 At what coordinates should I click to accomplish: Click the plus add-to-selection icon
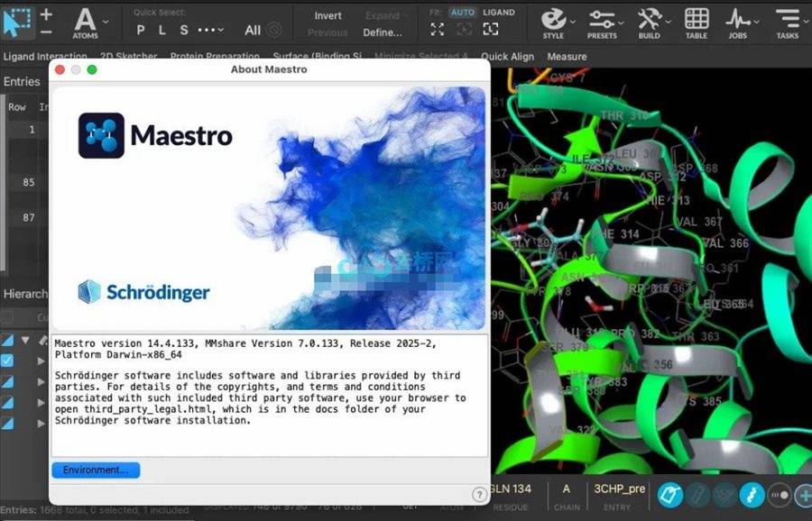[46, 14]
